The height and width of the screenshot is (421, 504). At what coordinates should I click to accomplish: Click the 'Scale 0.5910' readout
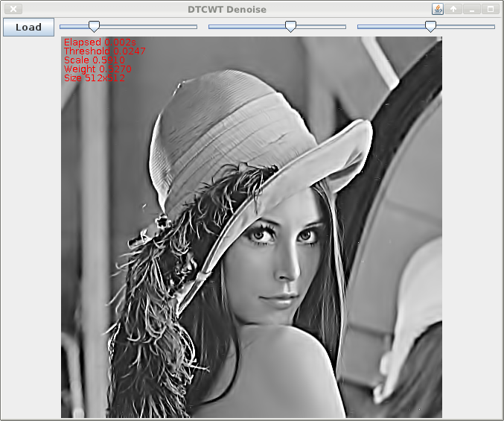[95, 60]
